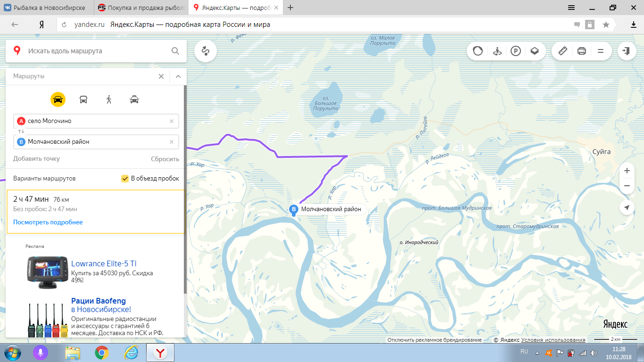Clear the point B Молчановский район field
644x362 pixels.
coord(172,142)
